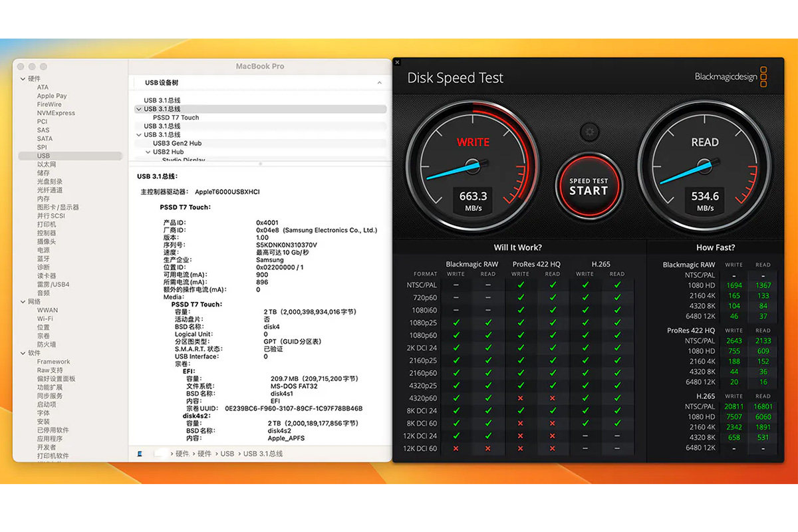This screenshot has height=532, width=798.
Task: Click the 12K DCI 60 format row label
Action: pos(420,448)
